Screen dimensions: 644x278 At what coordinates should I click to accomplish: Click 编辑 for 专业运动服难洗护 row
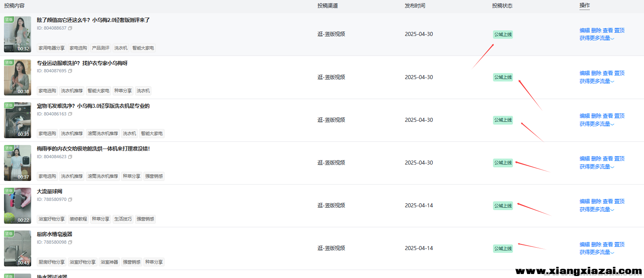[x=584, y=73]
